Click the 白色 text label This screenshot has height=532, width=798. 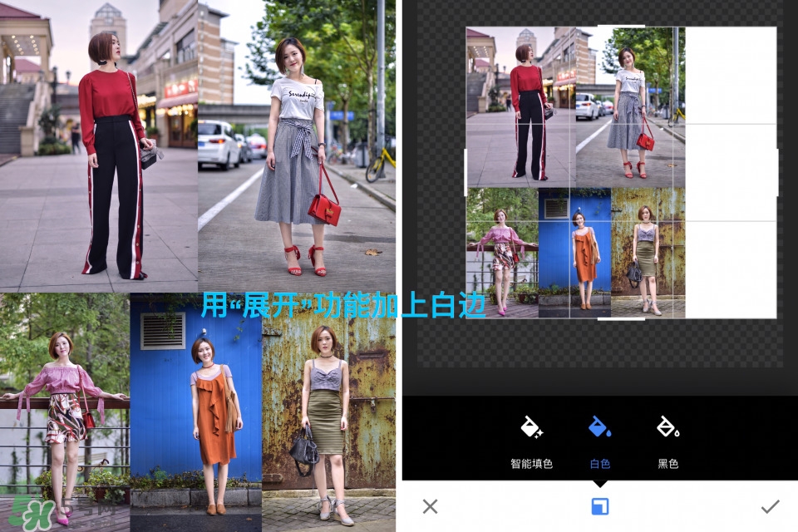click(599, 464)
